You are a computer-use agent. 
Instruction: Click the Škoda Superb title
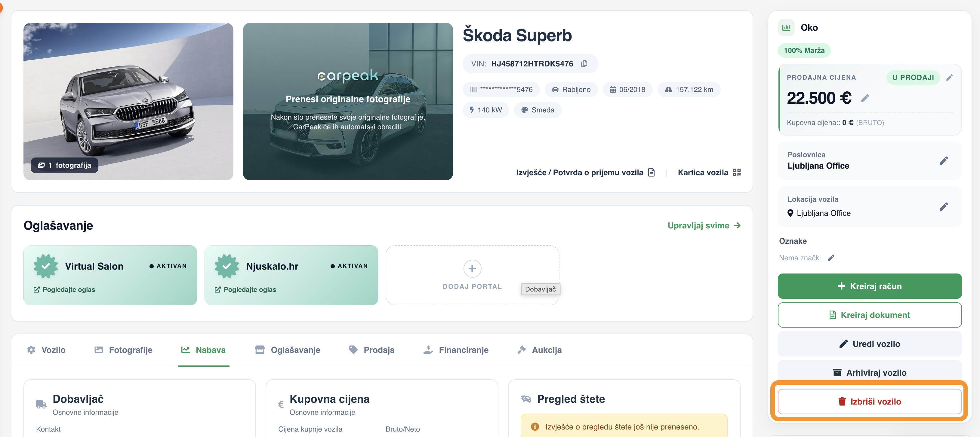tap(517, 35)
